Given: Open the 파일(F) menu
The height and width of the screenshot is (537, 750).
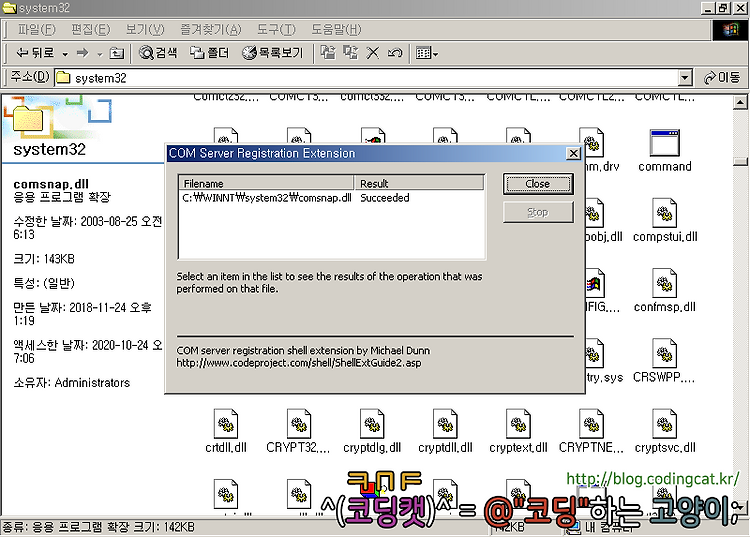Looking at the screenshot, I should [36, 30].
